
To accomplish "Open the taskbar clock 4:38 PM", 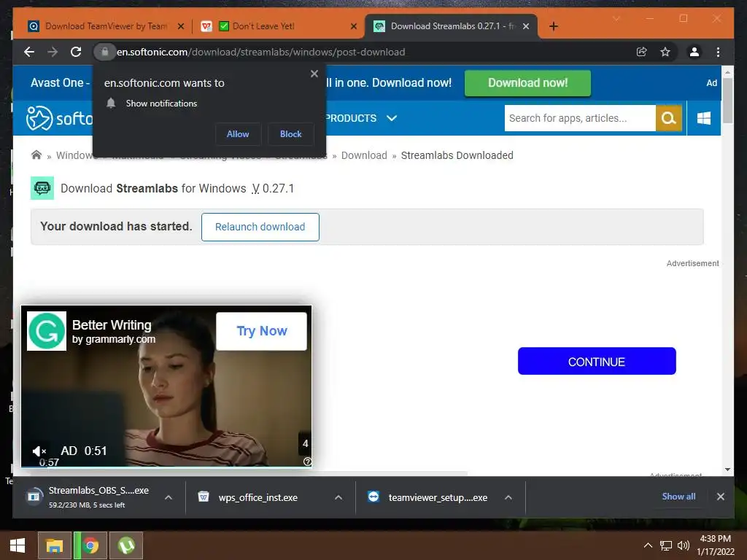I will point(715,545).
